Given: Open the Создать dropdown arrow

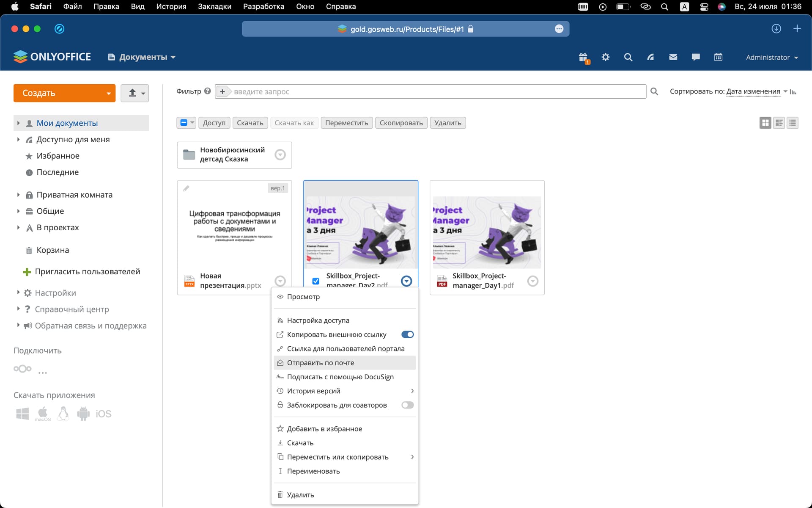Looking at the screenshot, I should (109, 93).
